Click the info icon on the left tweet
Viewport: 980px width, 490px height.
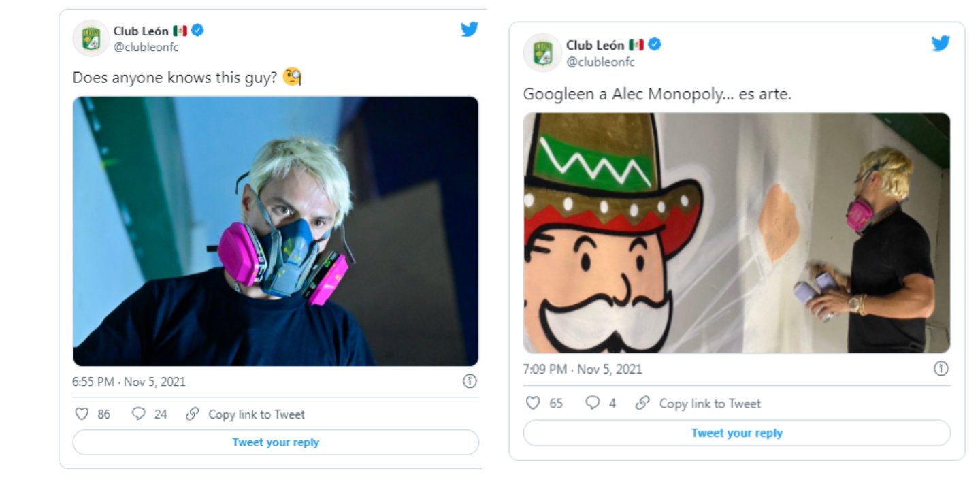pyautogui.click(x=470, y=381)
